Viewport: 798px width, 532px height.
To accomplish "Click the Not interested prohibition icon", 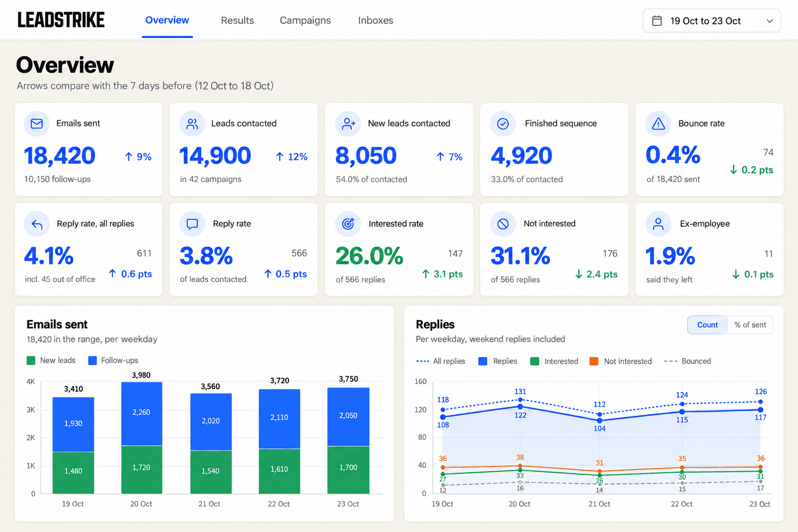I will (x=503, y=224).
